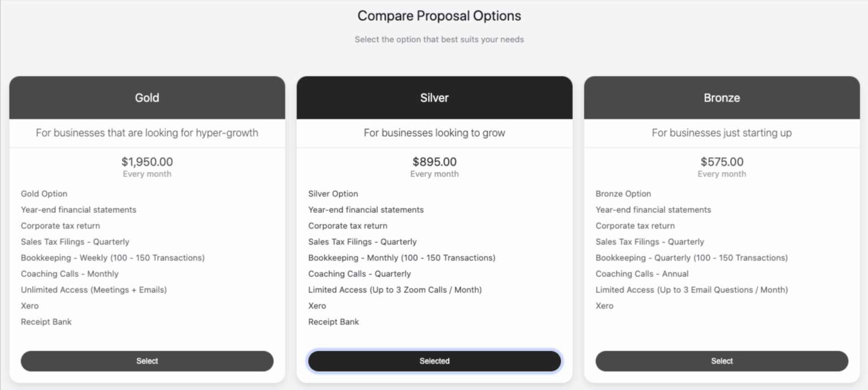
Task: Select the Bronze proposal option
Action: [x=722, y=361]
